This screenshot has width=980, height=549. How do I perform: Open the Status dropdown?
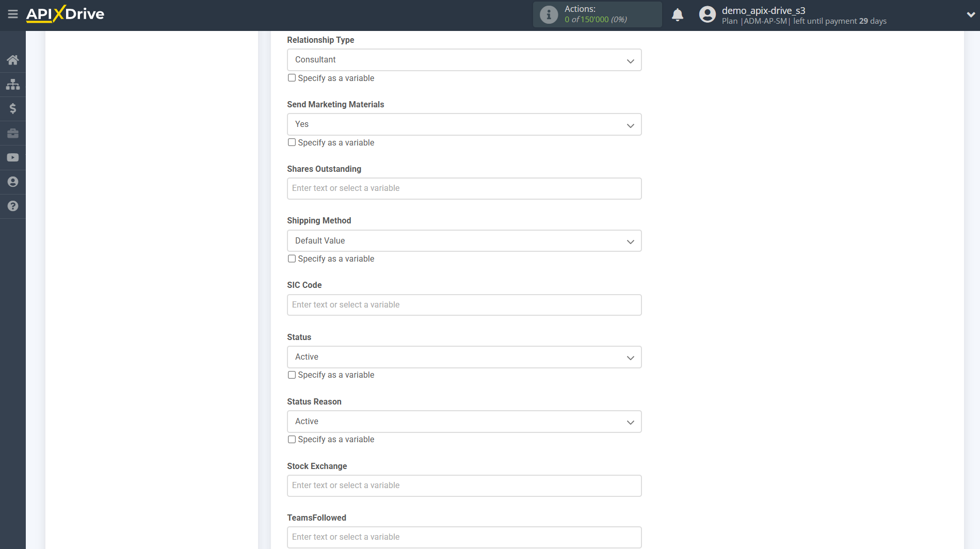pyautogui.click(x=464, y=357)
